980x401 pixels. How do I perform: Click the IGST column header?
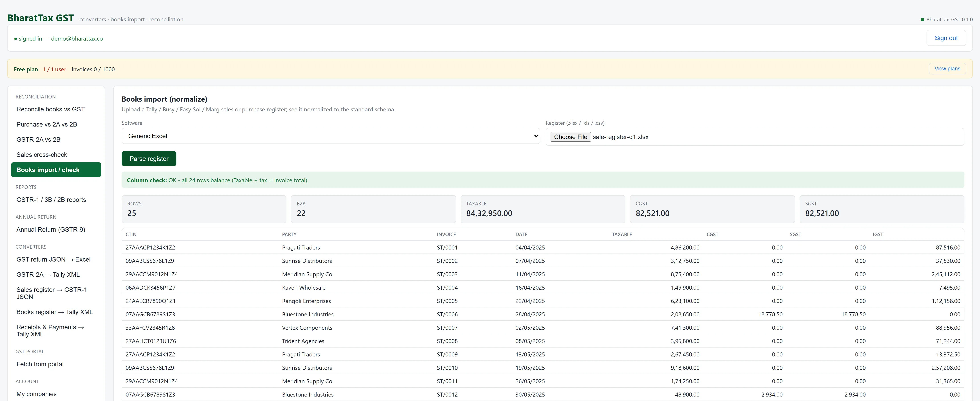click(878, 234)
